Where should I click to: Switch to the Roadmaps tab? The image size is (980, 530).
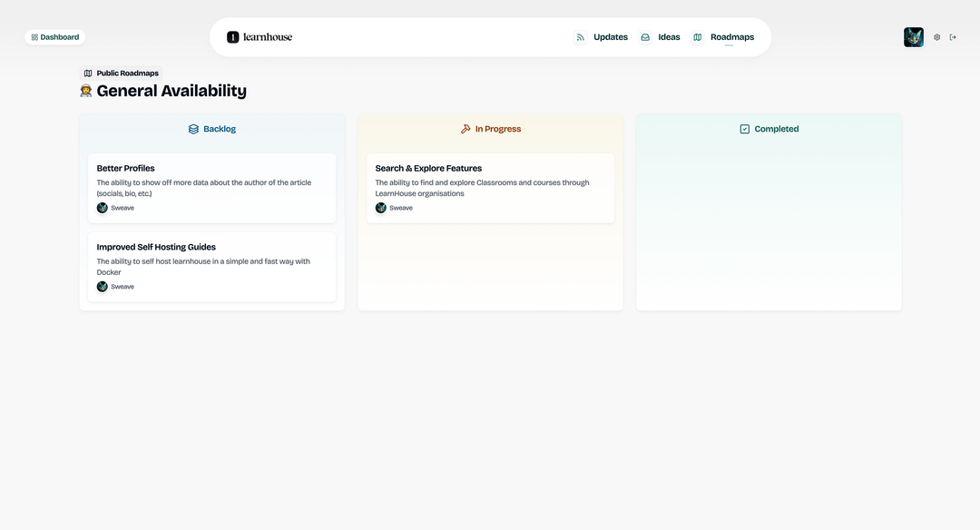pos(731,37)
